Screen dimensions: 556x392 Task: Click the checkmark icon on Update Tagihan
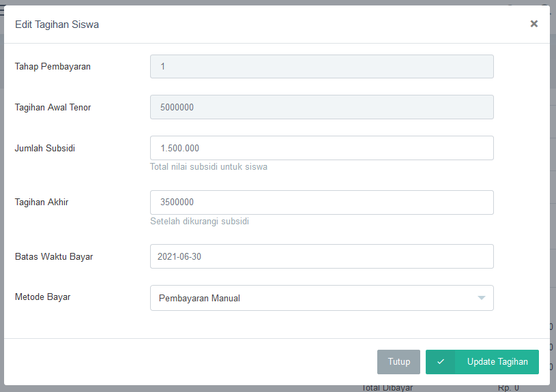[x=441, y=362]
